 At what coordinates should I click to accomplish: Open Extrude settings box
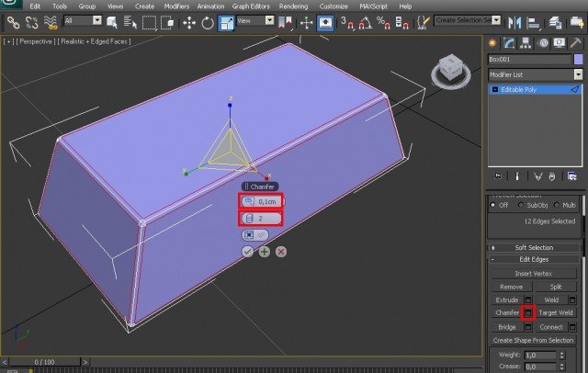point(528,300)
